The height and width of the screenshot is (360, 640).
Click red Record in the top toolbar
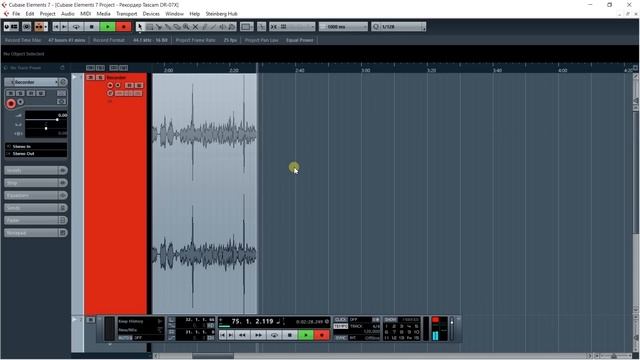[x=123, y=27]
